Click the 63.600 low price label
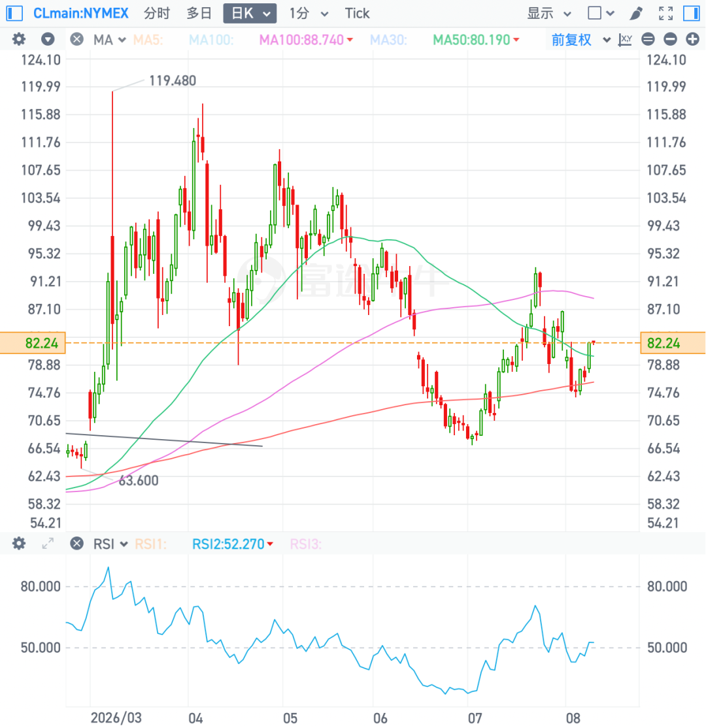The image size is (706, 728). pyautogui.click(x=139, y=480)
